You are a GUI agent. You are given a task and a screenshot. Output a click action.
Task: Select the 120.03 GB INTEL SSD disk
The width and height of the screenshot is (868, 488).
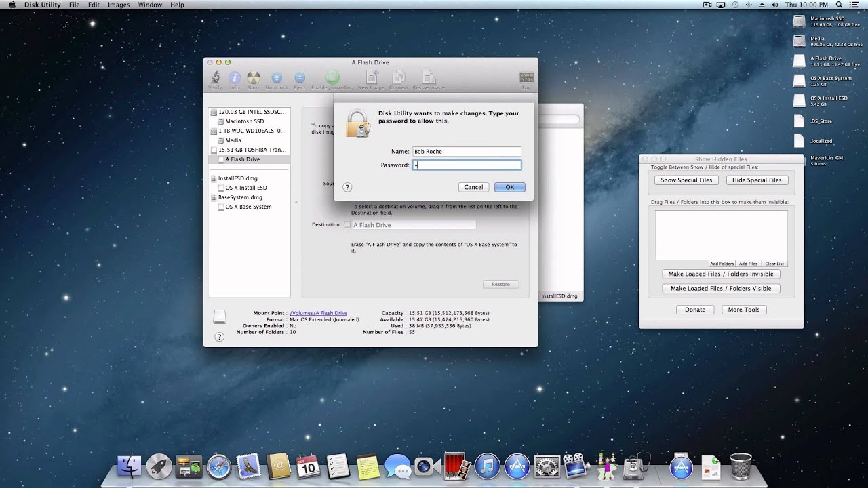click(249, 112)
